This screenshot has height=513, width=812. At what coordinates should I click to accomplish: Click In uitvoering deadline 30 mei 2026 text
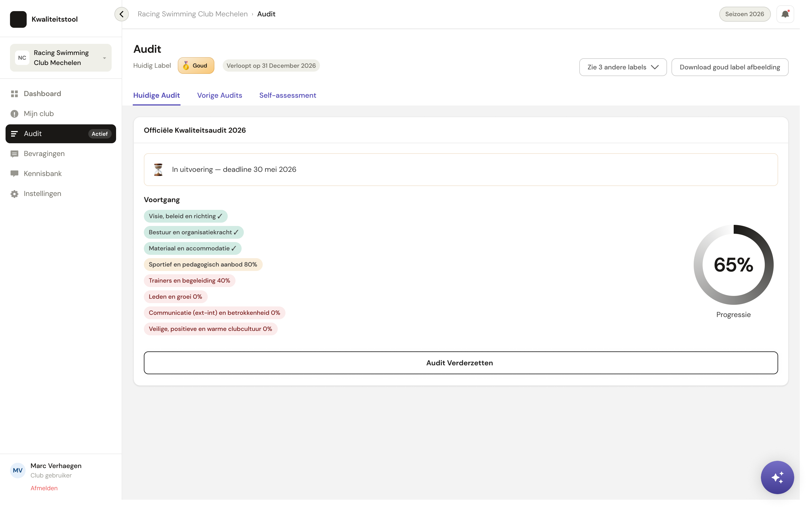click(234, 170)
